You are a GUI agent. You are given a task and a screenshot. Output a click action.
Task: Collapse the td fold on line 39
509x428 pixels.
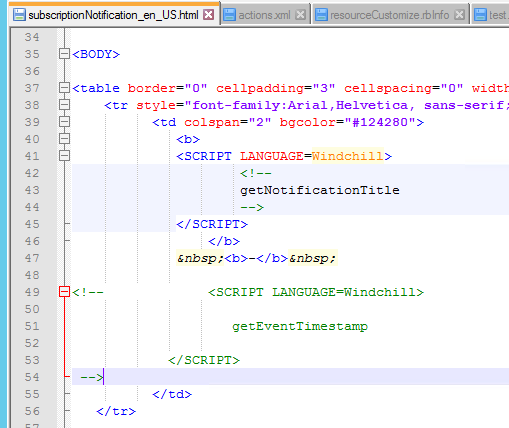(64, 122)
